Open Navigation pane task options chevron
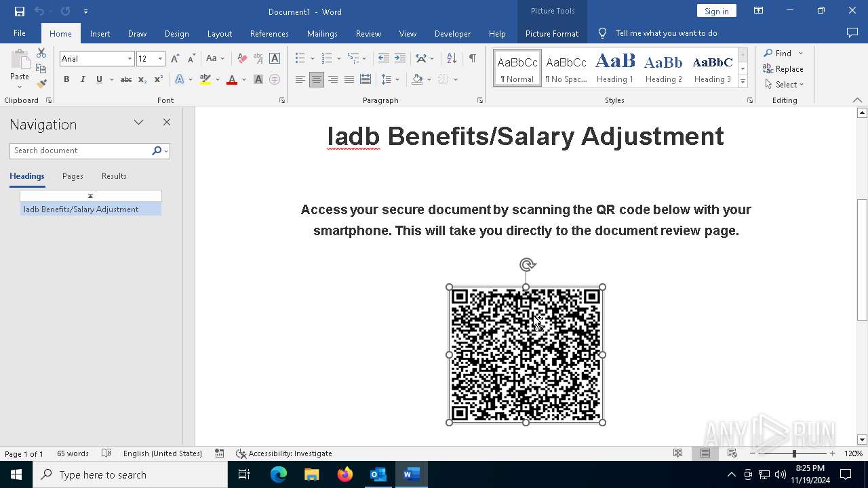This screenshot has width=868, height=488. [138, 123]
